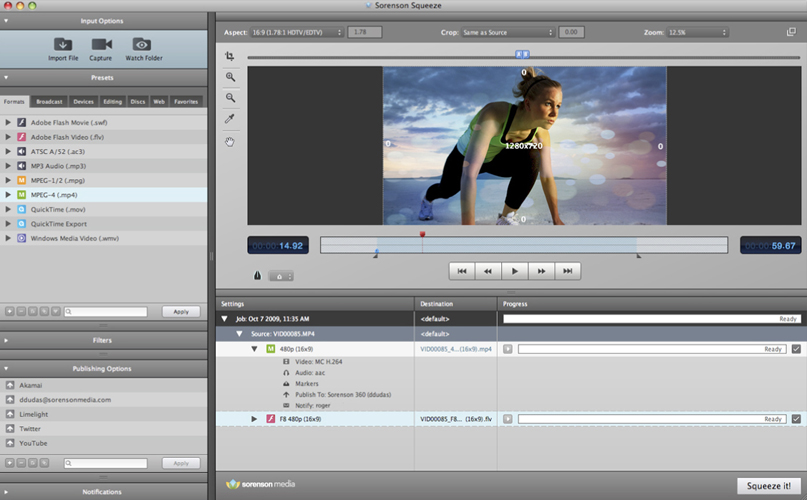Switch to the Web presets tab

point(159,101)
